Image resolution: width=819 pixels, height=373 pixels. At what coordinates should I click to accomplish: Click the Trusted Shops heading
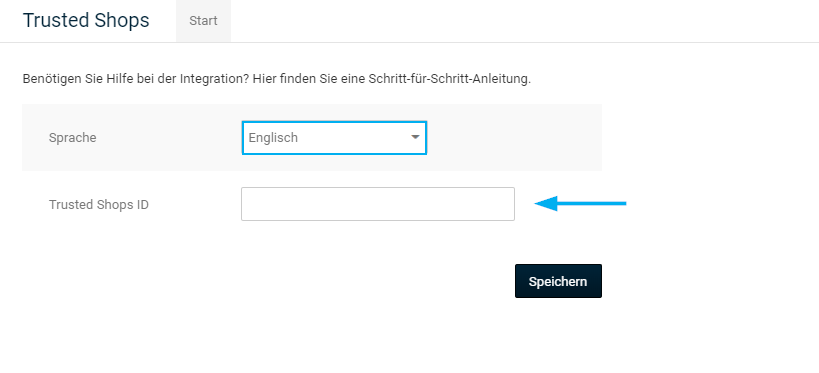pos(86,20)
